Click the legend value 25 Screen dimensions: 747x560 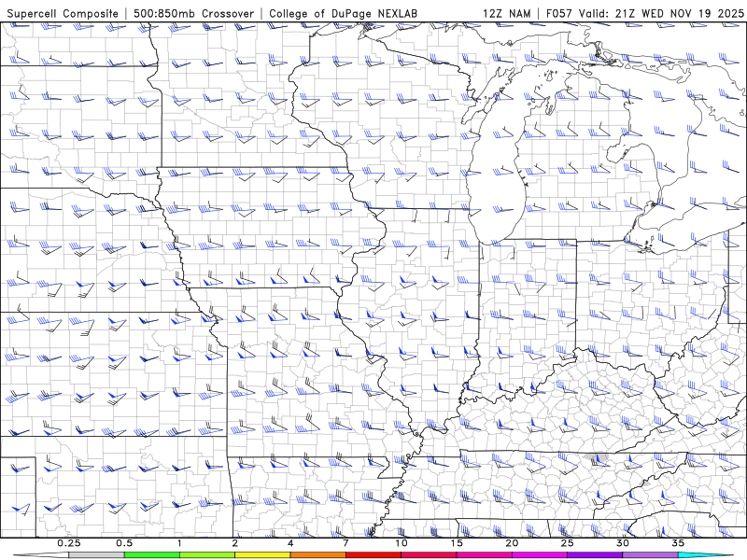pyautogui.click(x=567, y=543)
